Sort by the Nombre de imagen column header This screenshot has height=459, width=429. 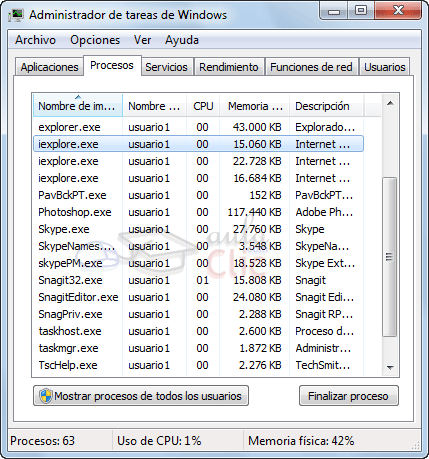78,106
